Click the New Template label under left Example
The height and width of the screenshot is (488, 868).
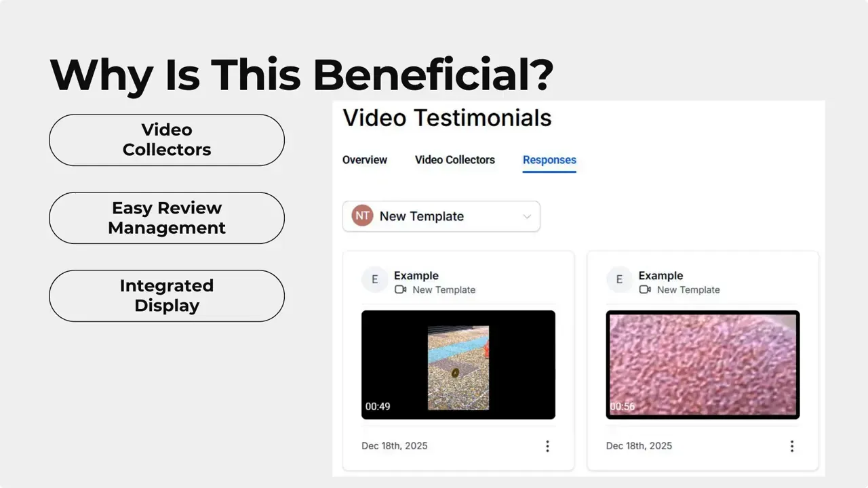(444, 289)
